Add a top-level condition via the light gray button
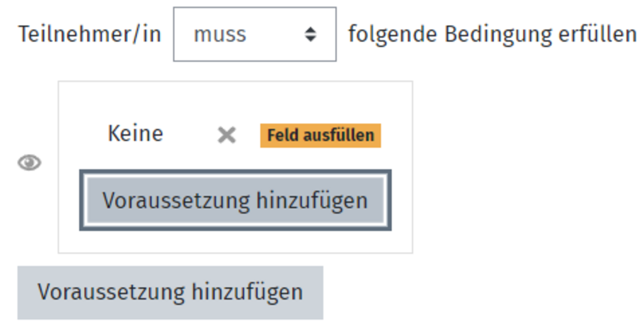644x321 pixels. 170,293
